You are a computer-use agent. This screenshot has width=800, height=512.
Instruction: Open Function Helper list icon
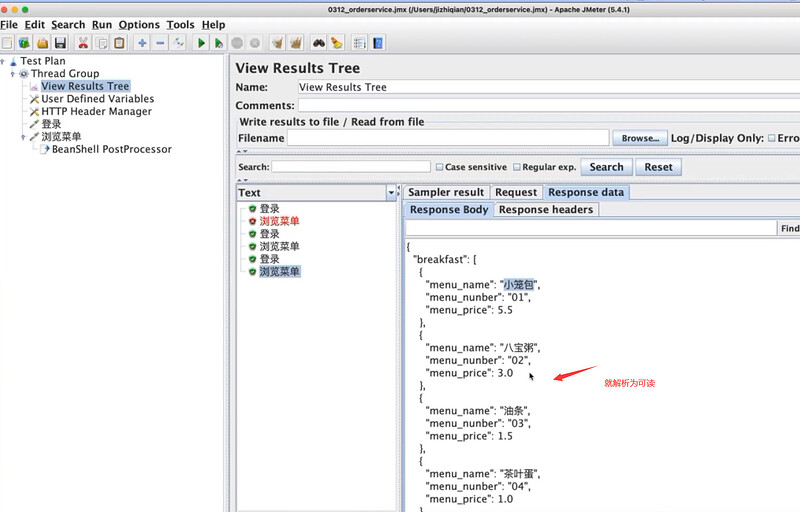click(360, 43)
